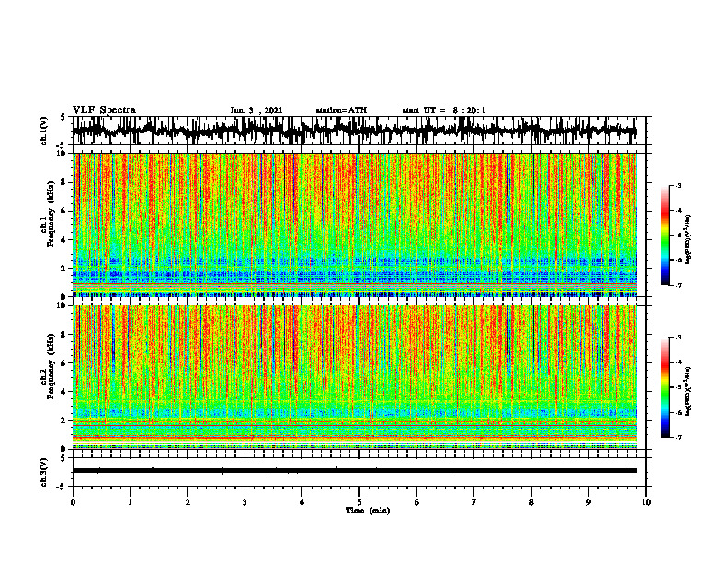Click time axis tick label 0

[x=73, y=502]
